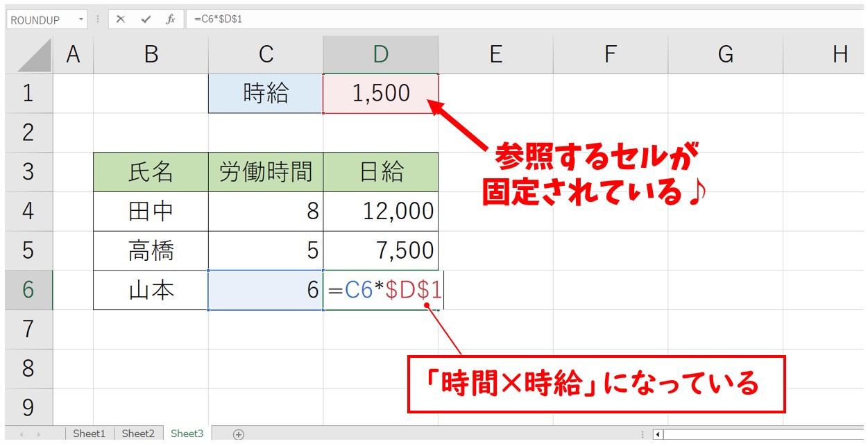Click the 田中 name cell
868x446 pixels.
coord(151,212)
